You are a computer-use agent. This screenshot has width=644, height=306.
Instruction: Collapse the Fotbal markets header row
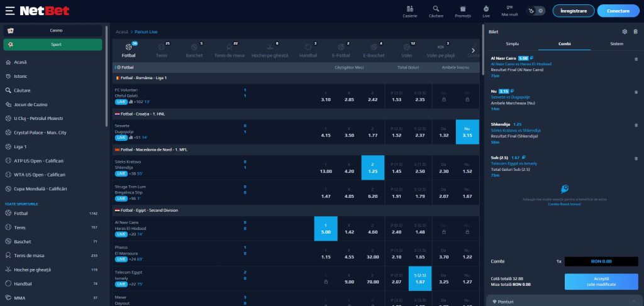296,67
